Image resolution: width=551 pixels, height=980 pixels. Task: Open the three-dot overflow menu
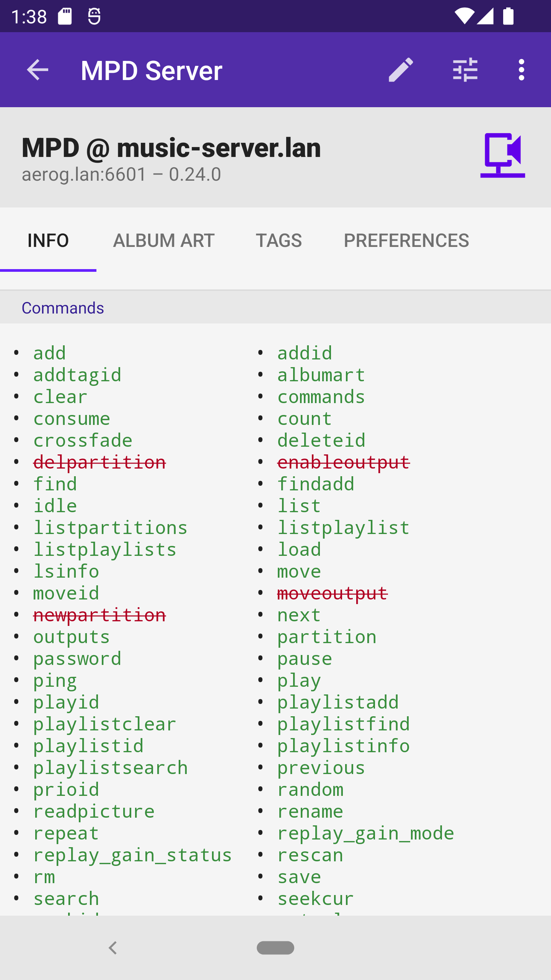coord(521,70)
